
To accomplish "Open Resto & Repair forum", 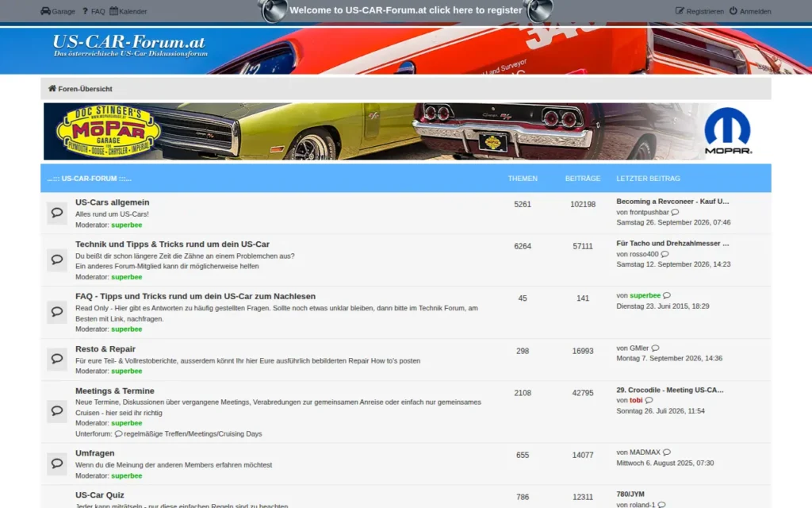I will (105, 349).
